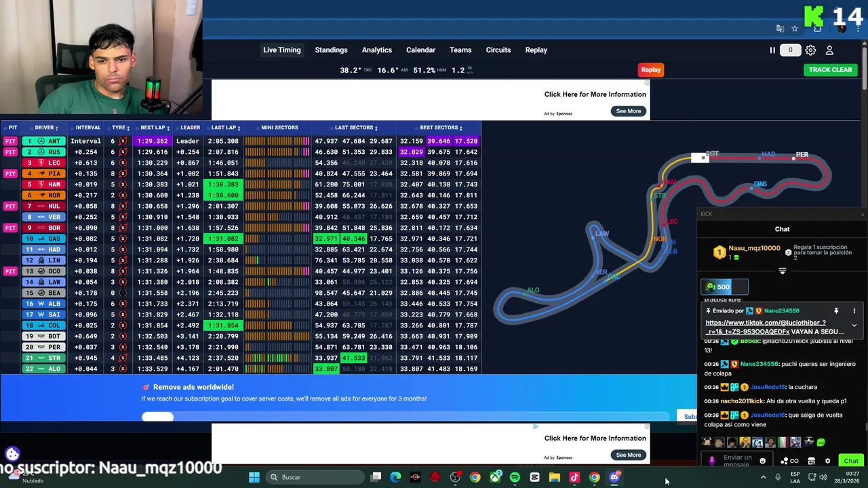Pause the live timing feed
Viewport: 868px width, 488px height.
(772, 50)
